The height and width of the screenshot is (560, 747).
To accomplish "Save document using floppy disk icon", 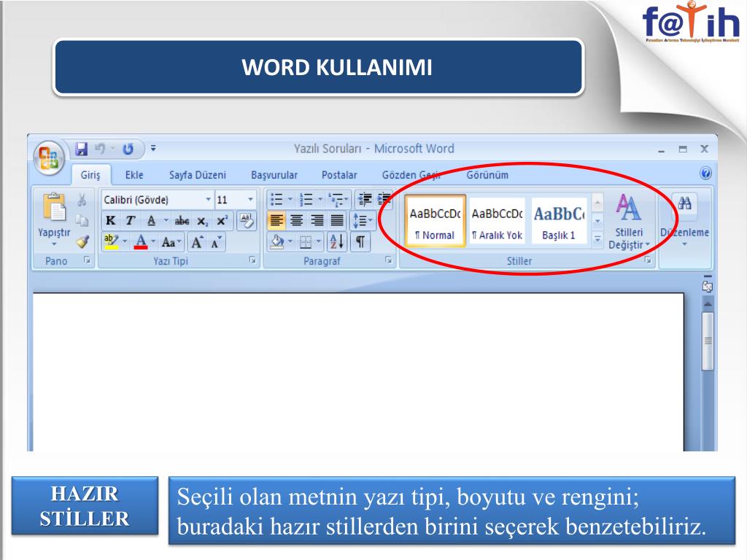I will (x=82, y=149).
